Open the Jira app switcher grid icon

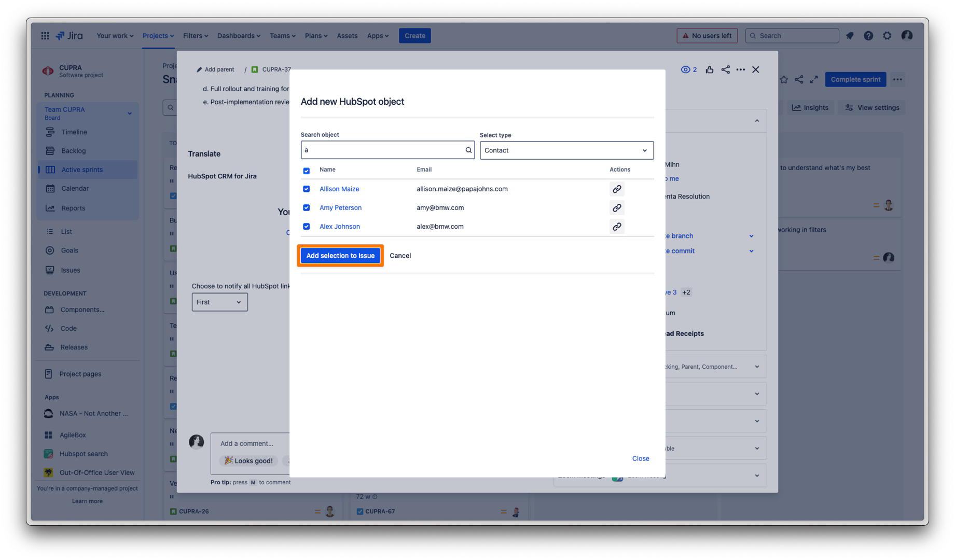[x=45, y=36]
